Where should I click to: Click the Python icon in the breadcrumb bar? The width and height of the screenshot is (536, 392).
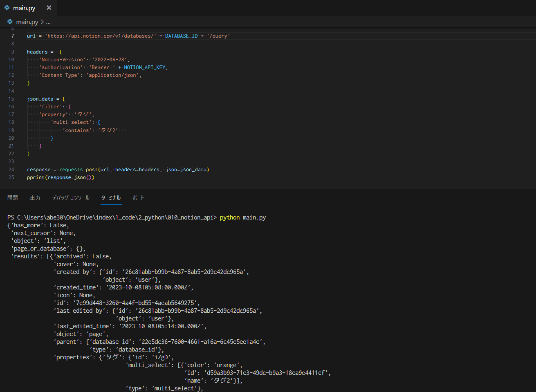[x=10, y=22]
